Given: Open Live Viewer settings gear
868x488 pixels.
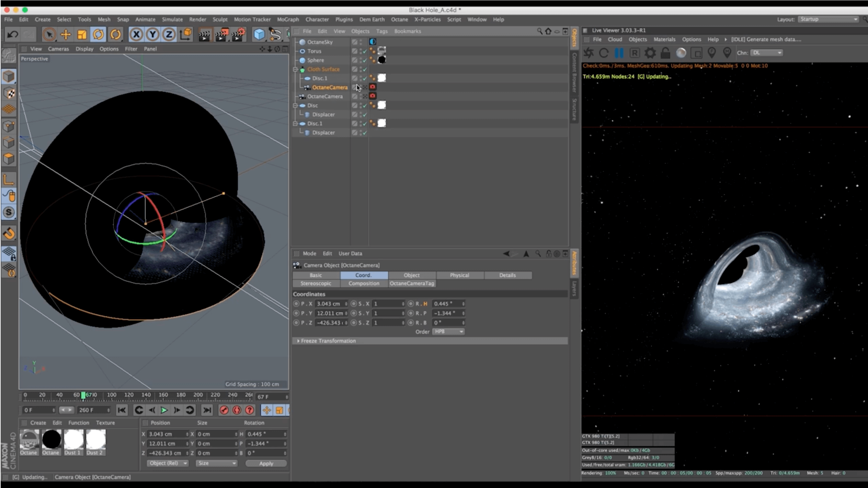Looking at the screenshot, I should click(x=650, y=53).
